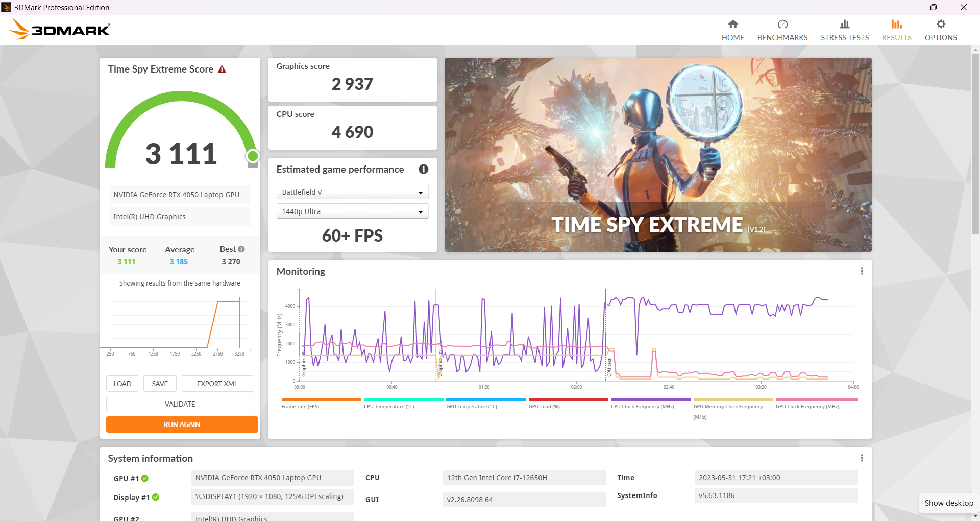Click the Time value 2023-05-31 17:21

pyautogui.click(x=776, y=478)
